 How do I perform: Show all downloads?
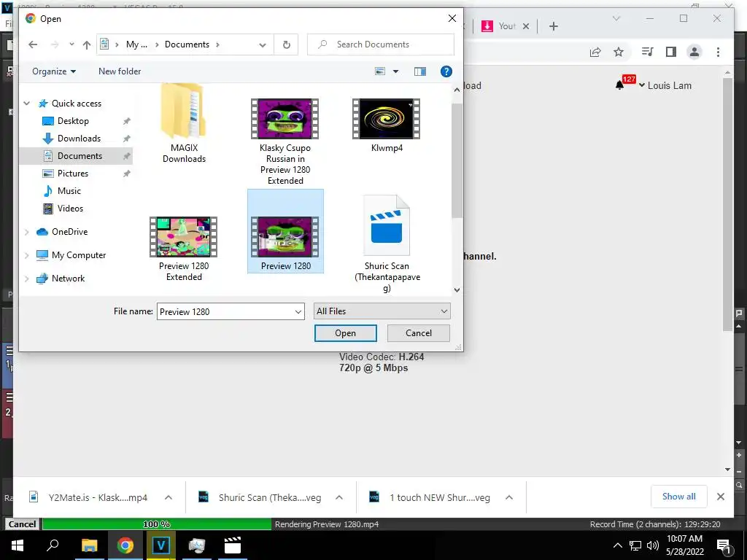point(679,497)
